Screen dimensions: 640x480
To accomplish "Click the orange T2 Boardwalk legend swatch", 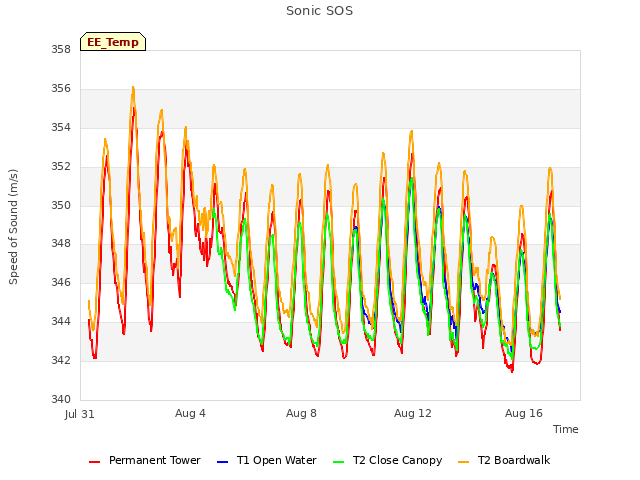I will (464, 462).
